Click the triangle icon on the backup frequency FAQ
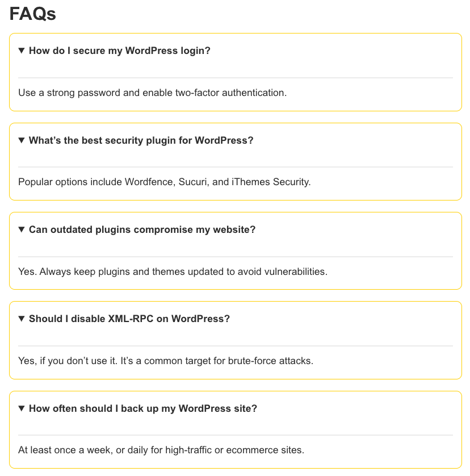 21,408
